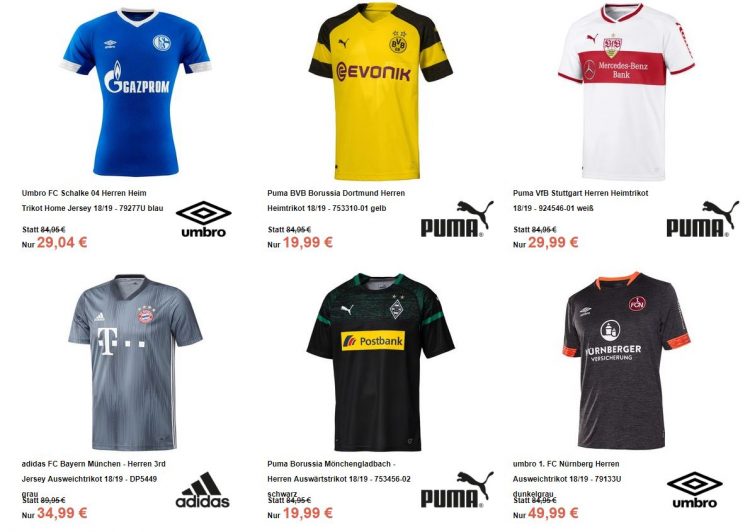Open the yellow Dortmund Evonik jersey image
This screenshot has width=750, height=532.
(380, 91)
